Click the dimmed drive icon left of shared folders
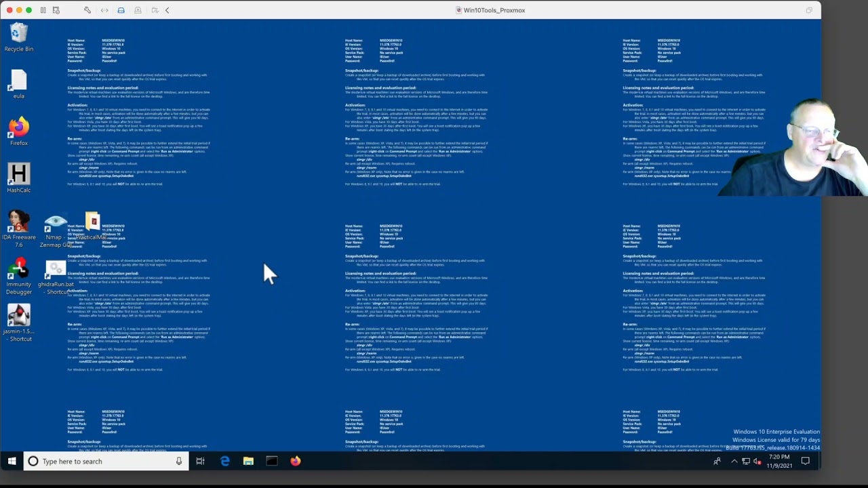The height and width of the screenshot is (488, 868). tap(138, 10)
